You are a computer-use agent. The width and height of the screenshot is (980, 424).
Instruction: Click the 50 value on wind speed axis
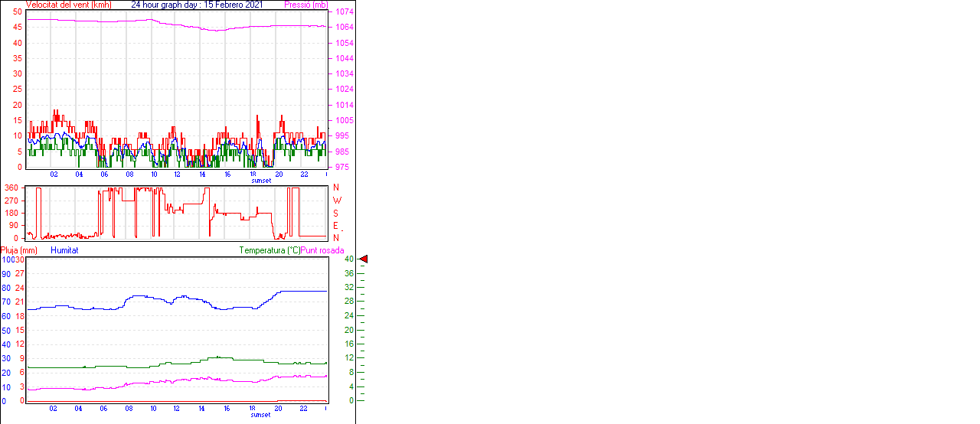coord(18,12)
